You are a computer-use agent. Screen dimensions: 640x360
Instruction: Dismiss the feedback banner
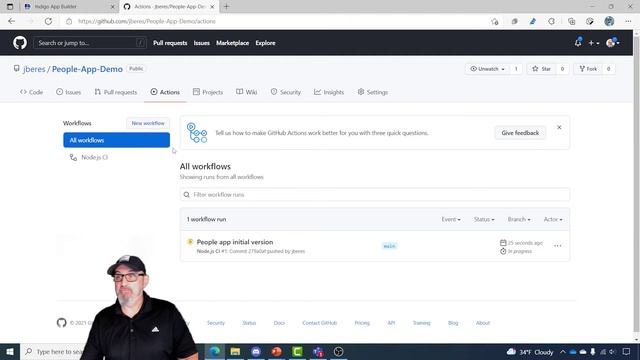click(559, 127)
